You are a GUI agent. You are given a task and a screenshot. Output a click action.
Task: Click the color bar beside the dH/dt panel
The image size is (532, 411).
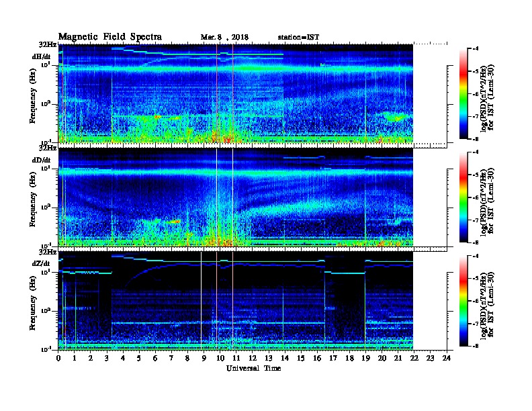[x=463, y=93]
